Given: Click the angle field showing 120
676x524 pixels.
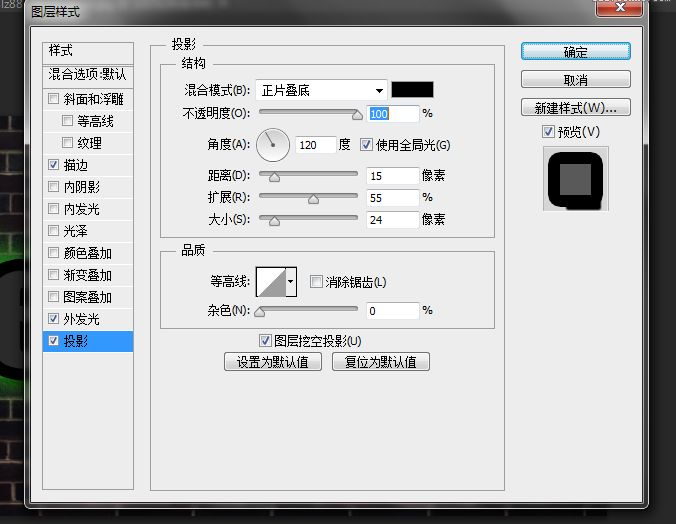Looking at the screenshot, I should [x=315, y=145].
